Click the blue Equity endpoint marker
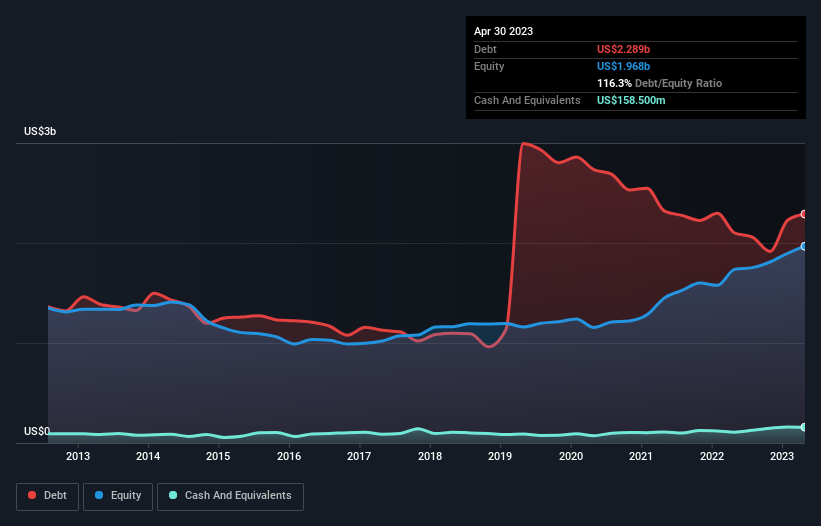 pyautogui.click(x=804, y=247)
